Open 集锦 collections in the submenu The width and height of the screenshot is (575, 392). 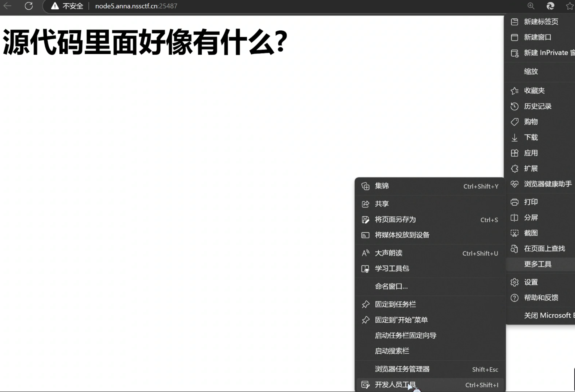(x=430, y=186)
